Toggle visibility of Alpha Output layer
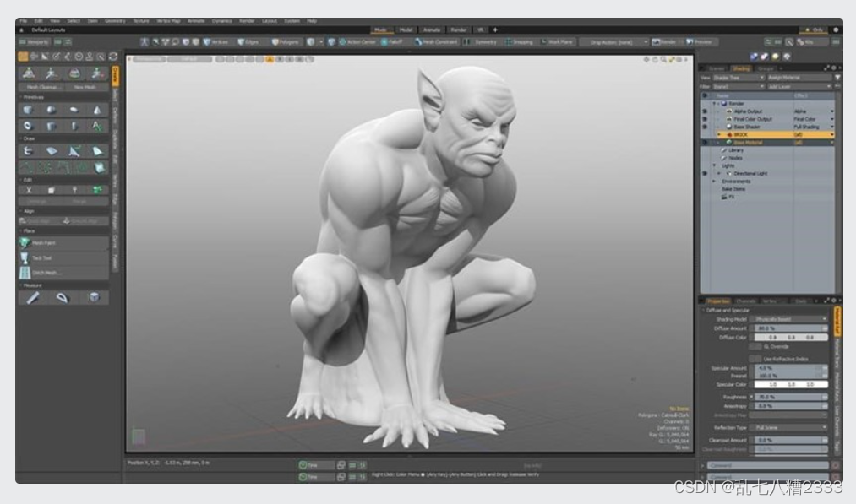The height and width of the screenshot is (504, 856). coord(705,111)
